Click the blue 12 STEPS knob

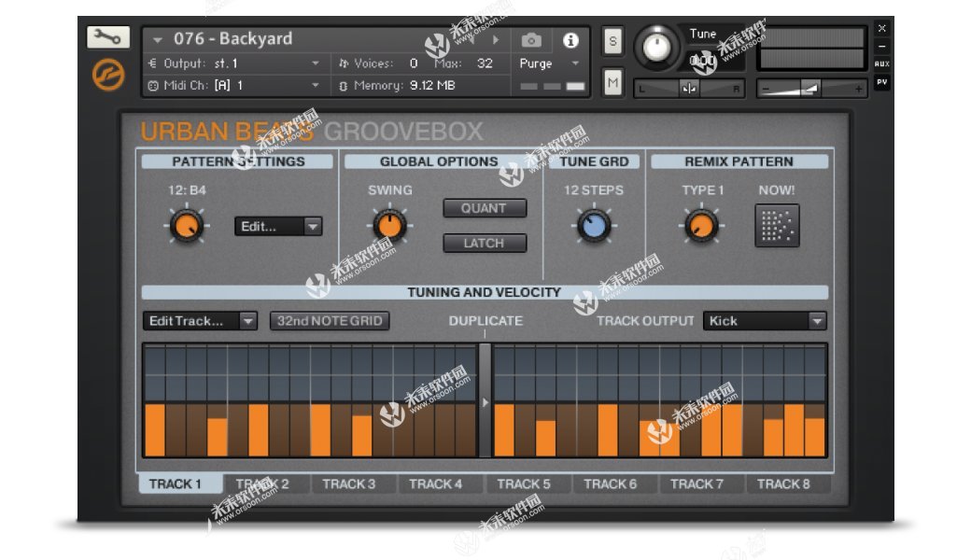[x=594, y=225]
